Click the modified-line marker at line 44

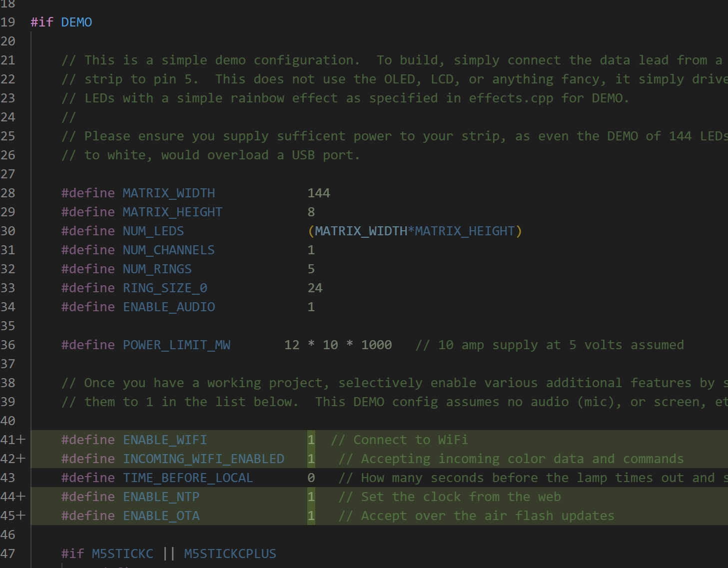point(21,497)
